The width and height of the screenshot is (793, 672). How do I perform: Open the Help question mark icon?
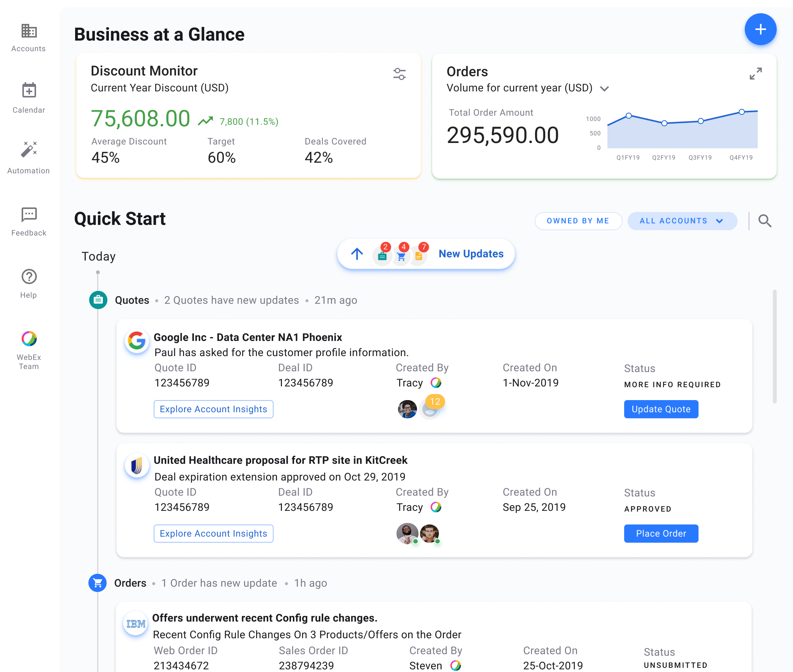click(x=28, y=276)
